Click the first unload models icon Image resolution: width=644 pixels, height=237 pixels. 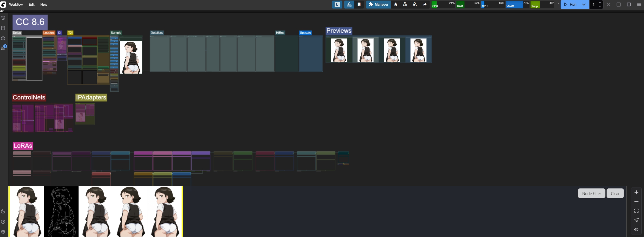click(405, 5)
